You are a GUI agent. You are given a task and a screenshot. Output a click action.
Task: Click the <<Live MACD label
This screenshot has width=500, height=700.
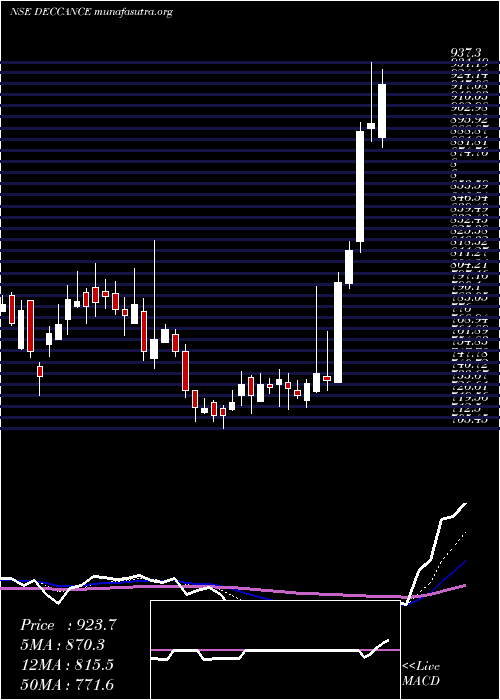pyautogui.click(x=421, y=674)
